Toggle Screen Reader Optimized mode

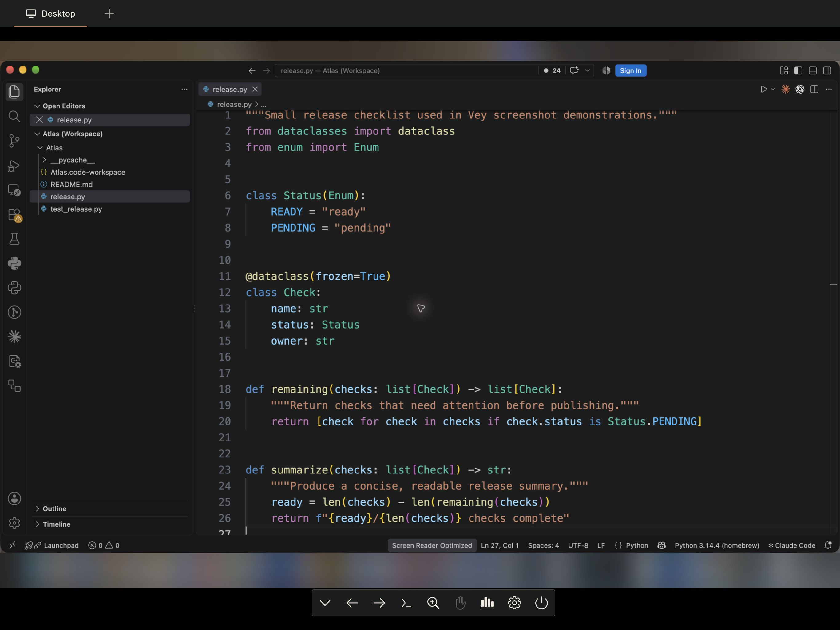[x=432, y=545]
